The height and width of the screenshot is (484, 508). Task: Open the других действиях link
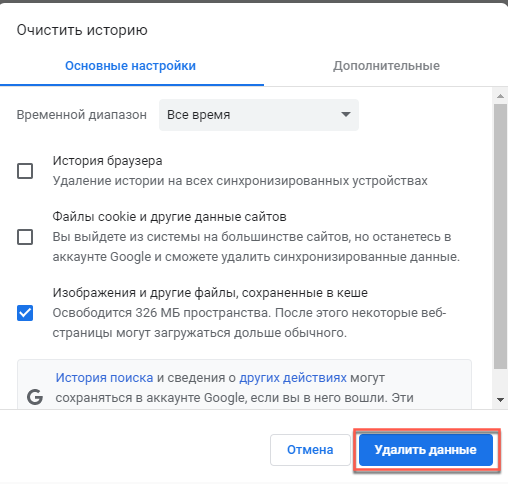click(293, 378)
